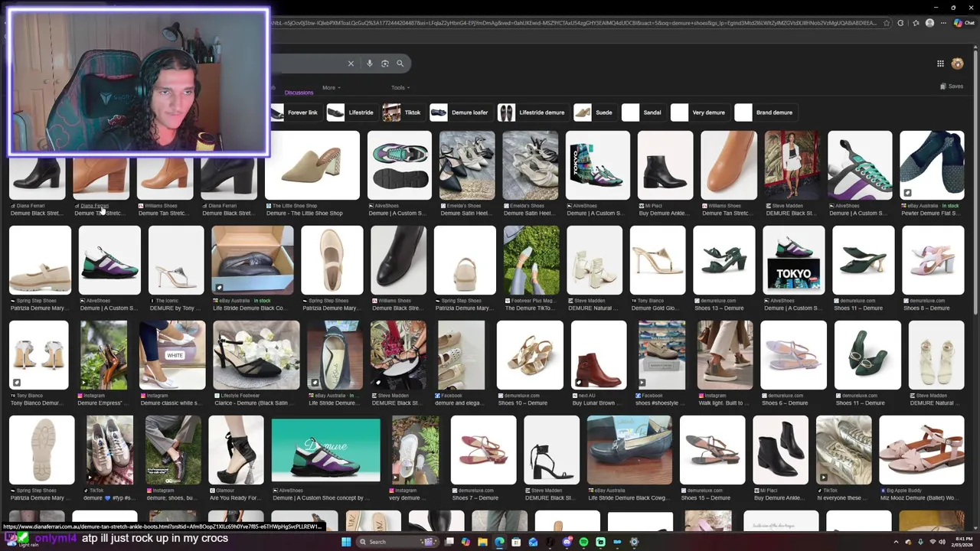Open the Shoes 7 – Demure red sandal image
Image resolution: width=980 pixels, height=551 pixels.
(x=484, y=450)
